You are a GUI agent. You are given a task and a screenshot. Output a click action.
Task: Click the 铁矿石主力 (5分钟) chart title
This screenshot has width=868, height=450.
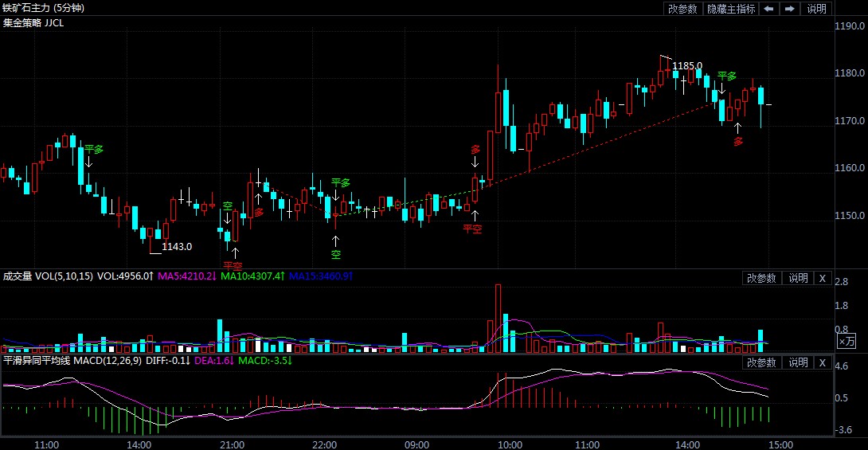point(43,8)
